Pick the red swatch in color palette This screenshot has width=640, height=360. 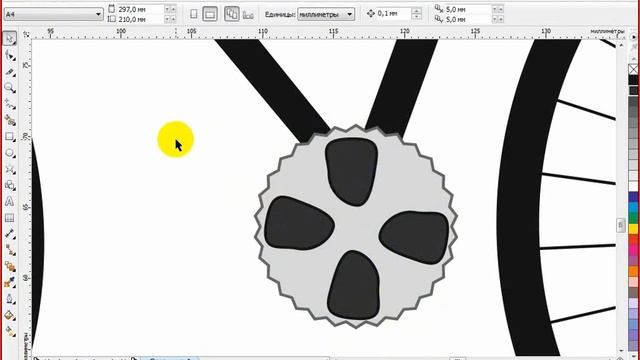633,239
